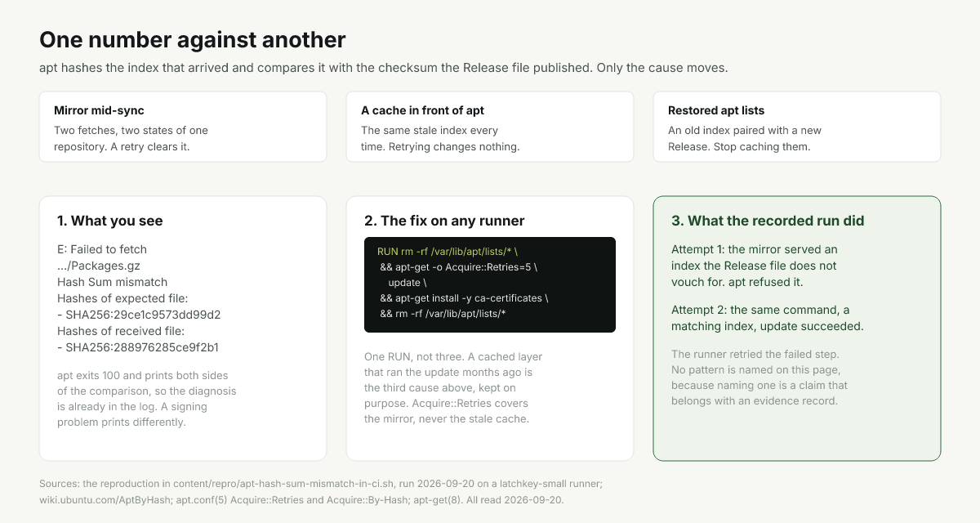Click 'purpose. Acquire::Retries covers'
980x523 pixels.
pyautogui.click(x=446, y=404)
